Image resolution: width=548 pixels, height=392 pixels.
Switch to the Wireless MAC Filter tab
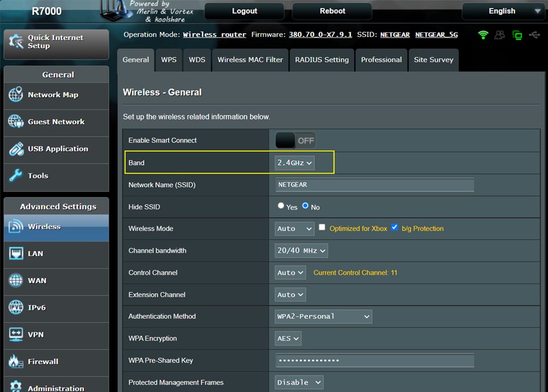(x=250, y=60)
